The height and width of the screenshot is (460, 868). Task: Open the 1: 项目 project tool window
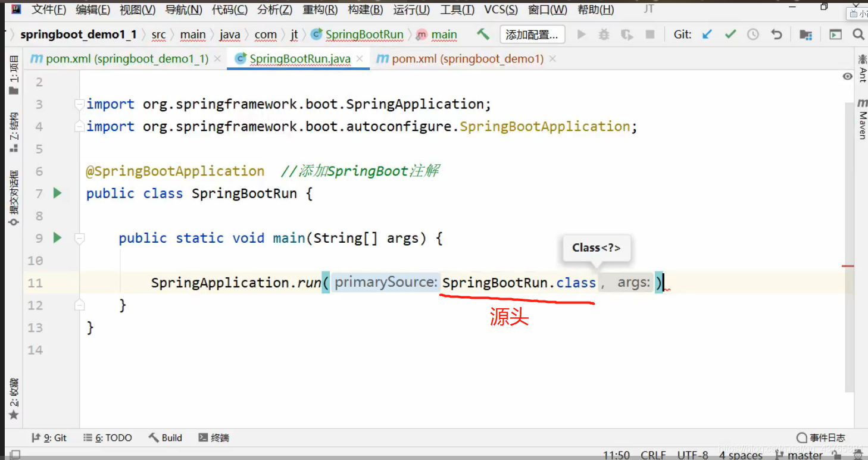point(14,75)
